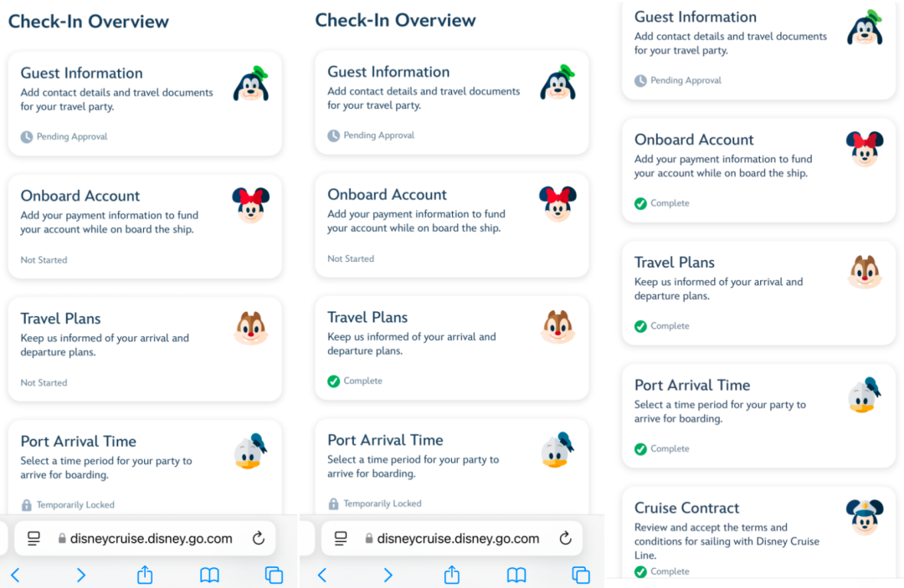Show Safari tabs overview in middle screenshot

click(581, 575)
